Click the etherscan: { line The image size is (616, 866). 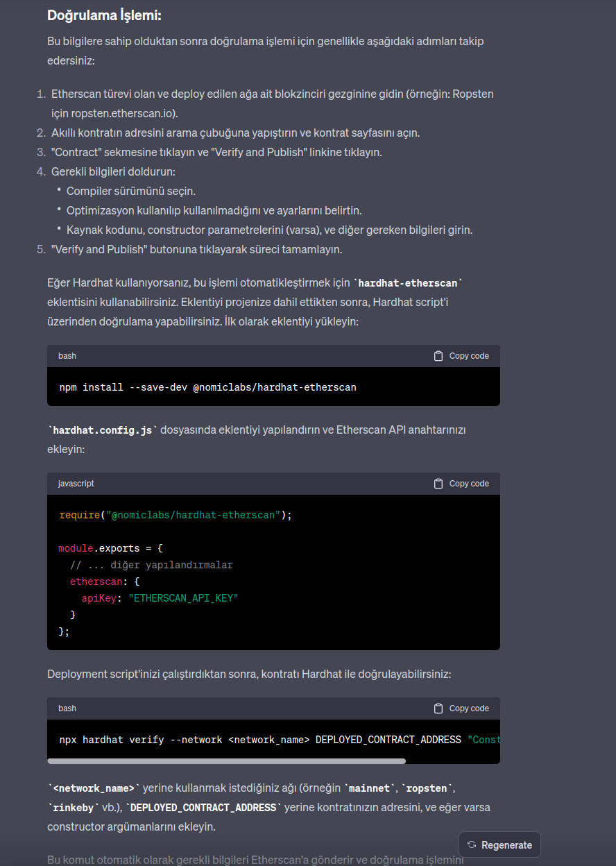[105, 581]
